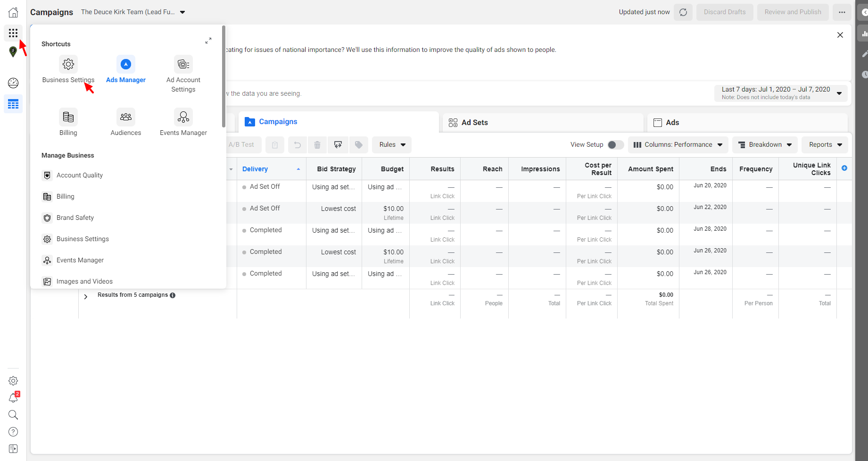Viewport: 868px width, 461px height.
Task: Click the tag label icon in toolbar
Action: click(x=359, y=145)
